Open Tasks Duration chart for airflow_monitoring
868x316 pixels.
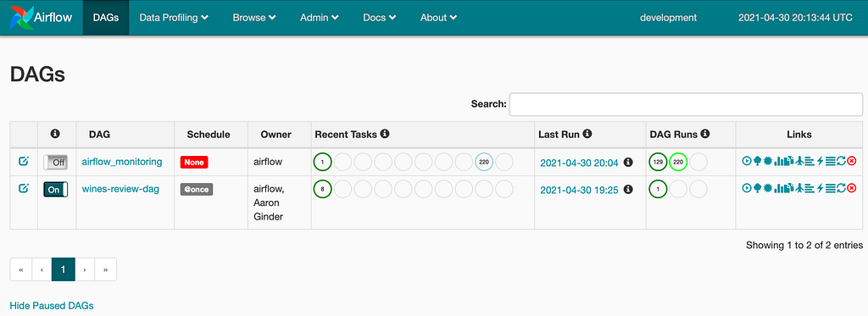[x=779, y=161]
